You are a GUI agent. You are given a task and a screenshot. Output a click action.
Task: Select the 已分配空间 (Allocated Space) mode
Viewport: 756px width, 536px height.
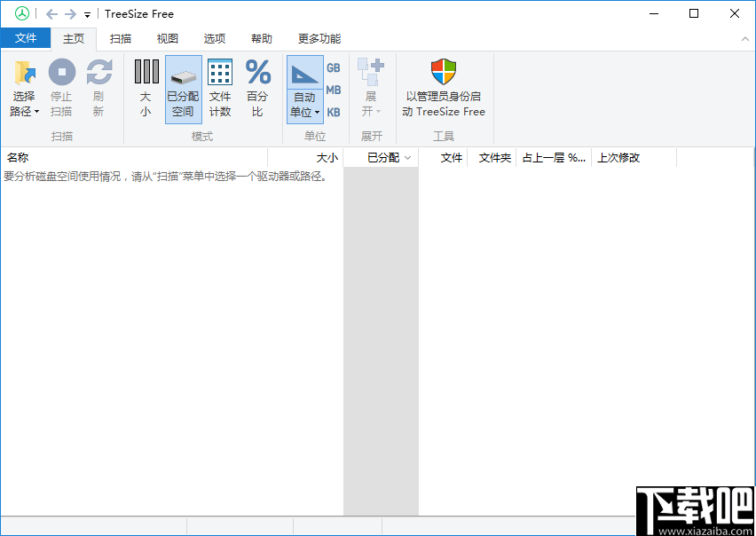coord(183,87)
